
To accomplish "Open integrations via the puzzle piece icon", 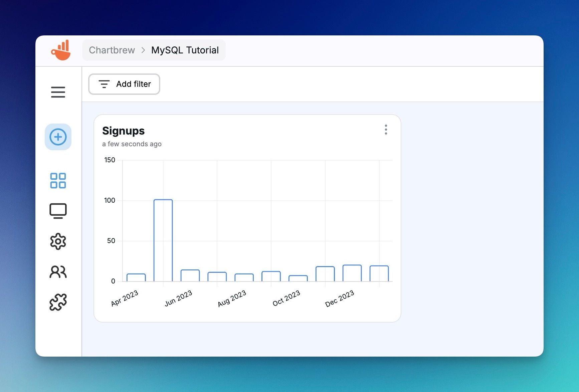I will [x=58, y=302].
